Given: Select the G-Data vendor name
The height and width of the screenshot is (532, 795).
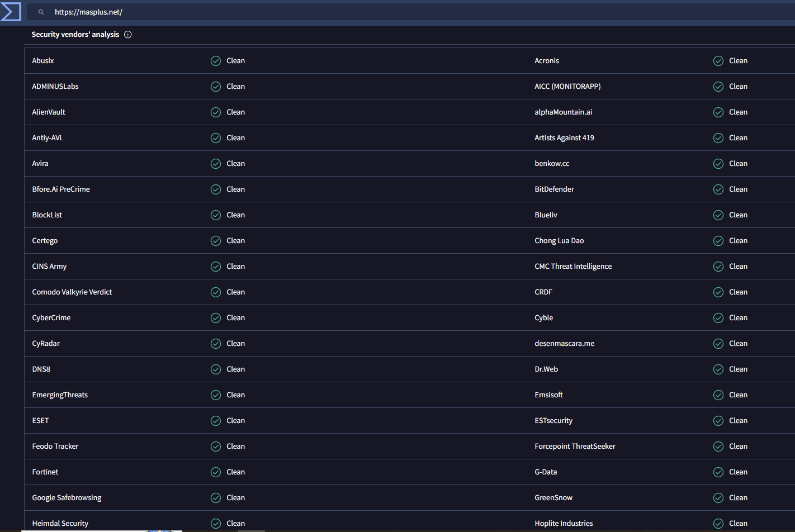Looking at the screenshot, I should [x=546, y=472].
